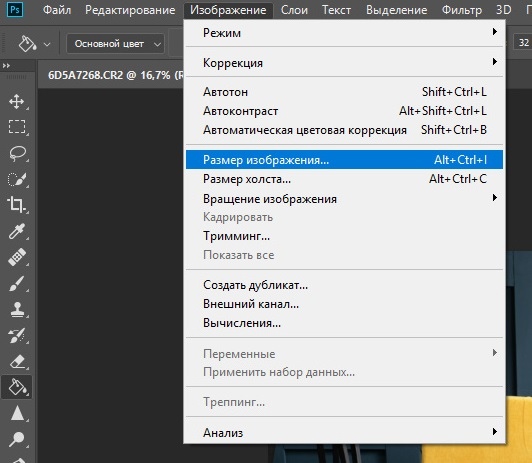Select the History Brush tool

pos(17,335)
